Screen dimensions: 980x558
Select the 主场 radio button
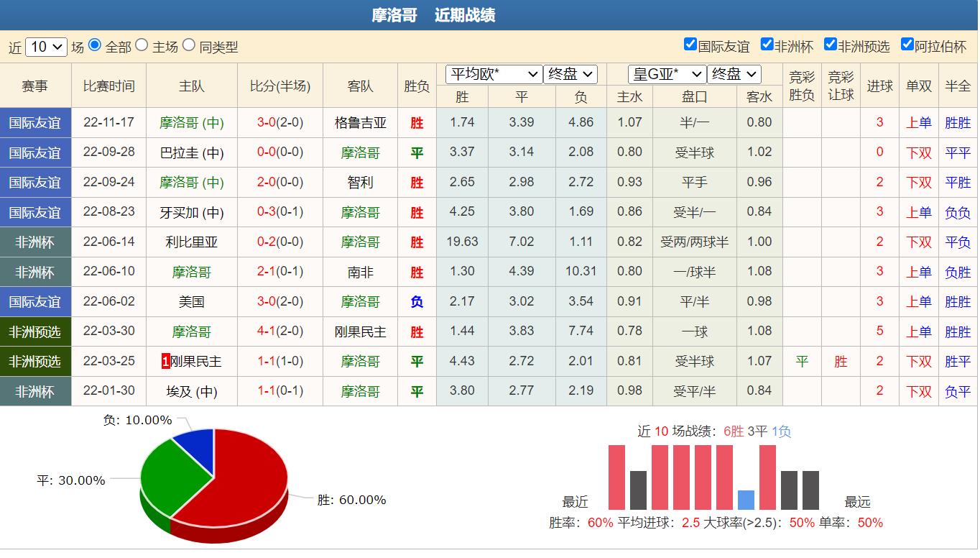coord(142,45)
